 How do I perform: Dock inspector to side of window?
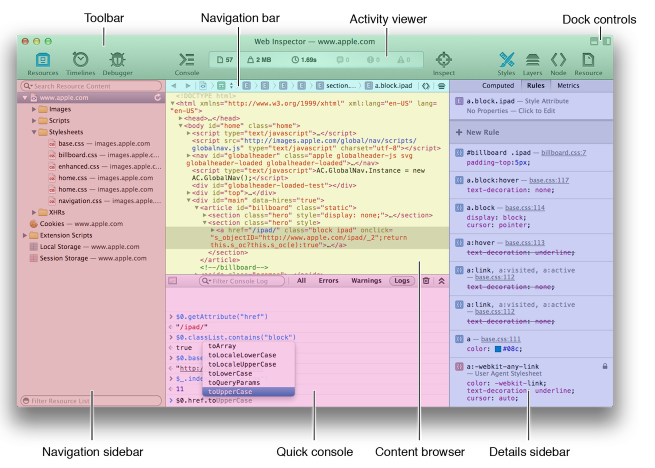click(607, 41)
